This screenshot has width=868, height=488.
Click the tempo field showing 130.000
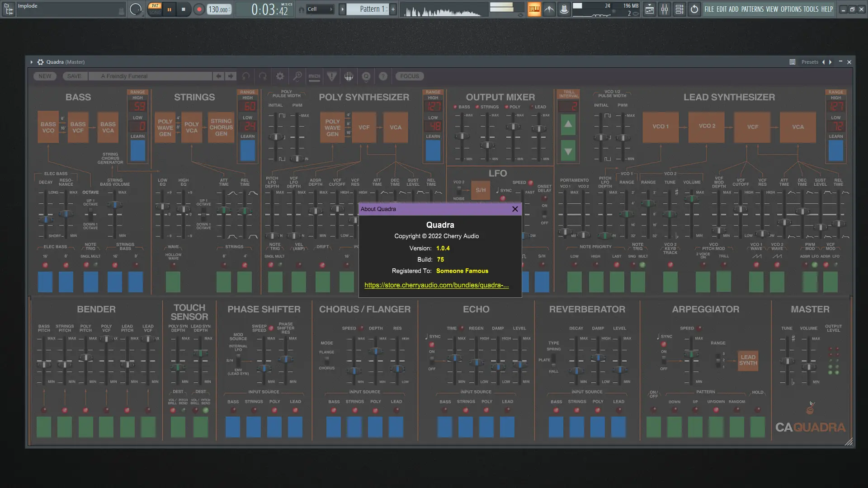coord(218,9)
